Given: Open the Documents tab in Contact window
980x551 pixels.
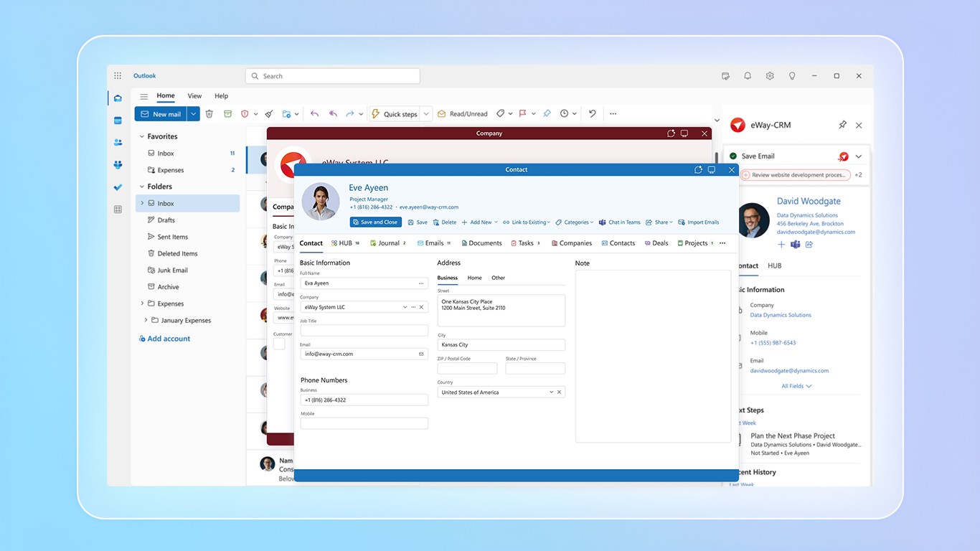Looking at the screenshot, I should 481,243.
